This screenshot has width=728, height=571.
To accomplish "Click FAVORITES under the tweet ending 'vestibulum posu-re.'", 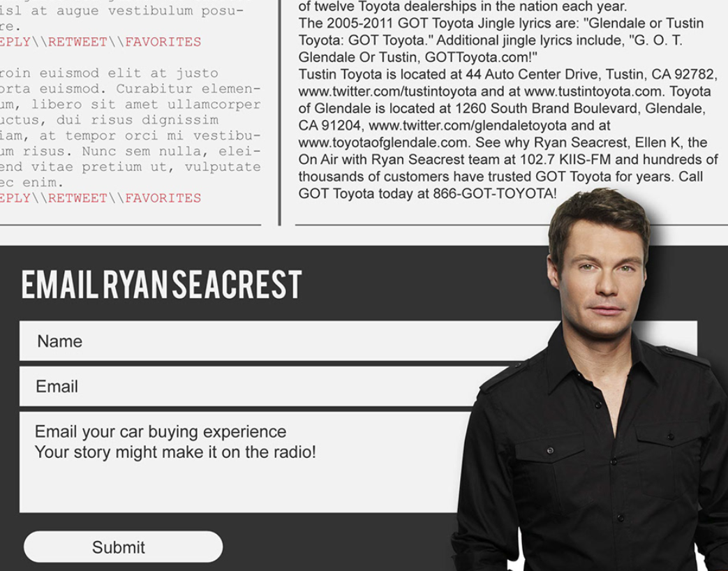I will (x=163, y=42).
